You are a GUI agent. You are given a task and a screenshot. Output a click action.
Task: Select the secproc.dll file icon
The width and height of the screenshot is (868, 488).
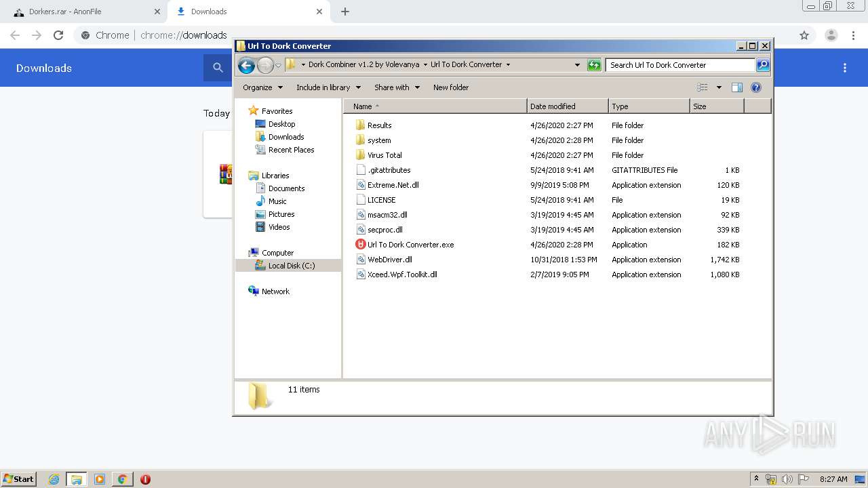point(361,230)
